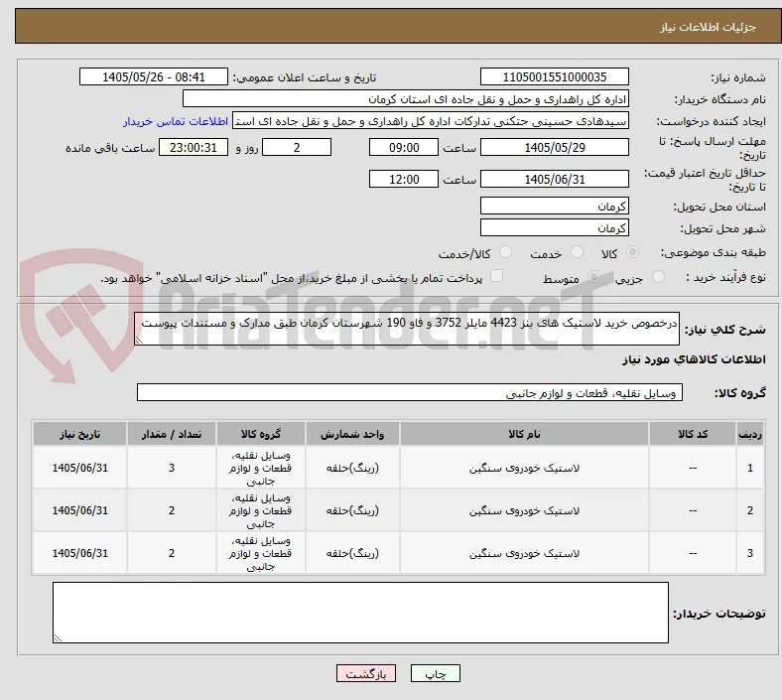Viewport: 782px width, 700px height.
Task: Click row 2 need date 1405/06/31
Action: [x=79, y=511]
